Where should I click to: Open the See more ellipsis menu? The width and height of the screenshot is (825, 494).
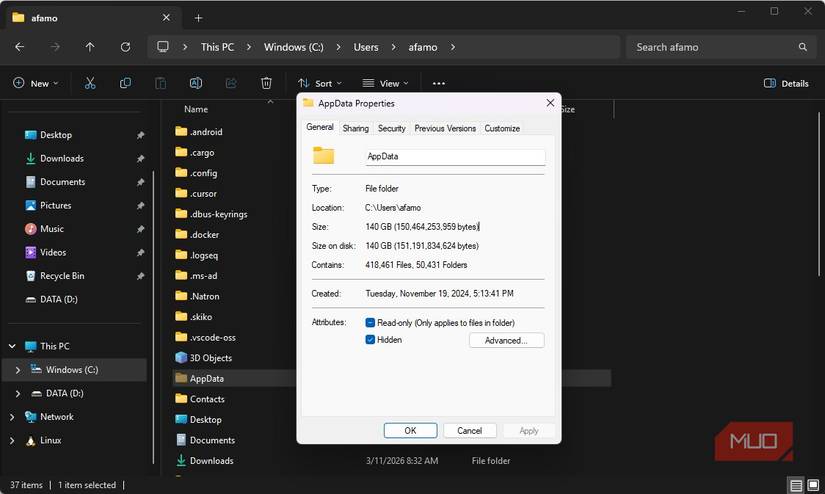click(439, 83)
